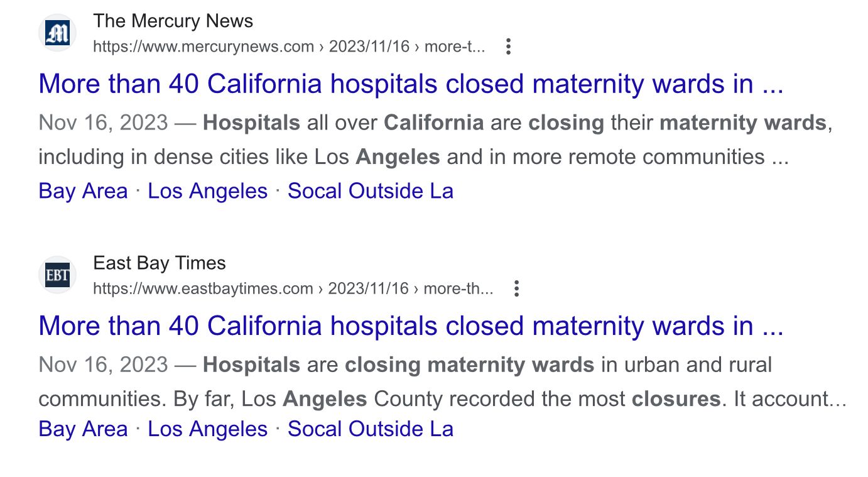Open three-dot menu for East Bay Times result
Screen dimensions: 868x477
[x=516, y=288]
